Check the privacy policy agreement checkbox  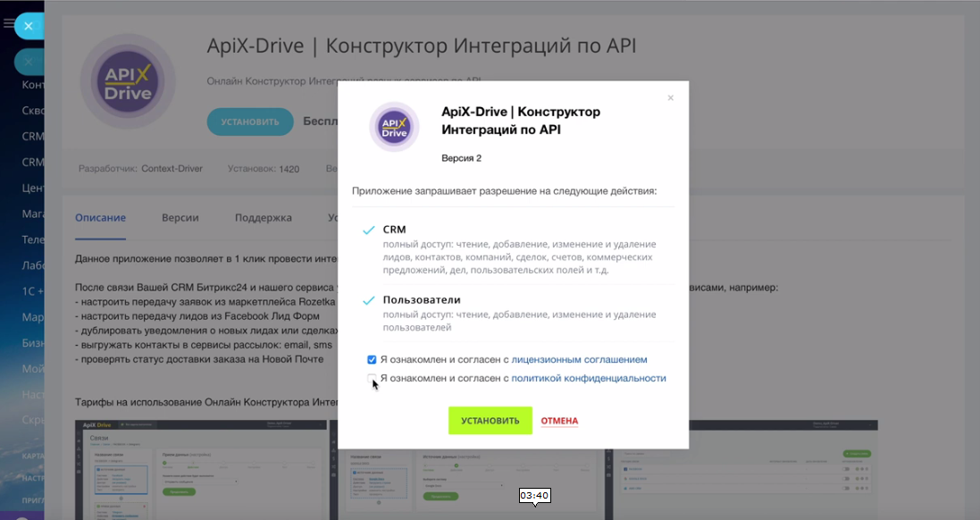[x=372, y=378]
